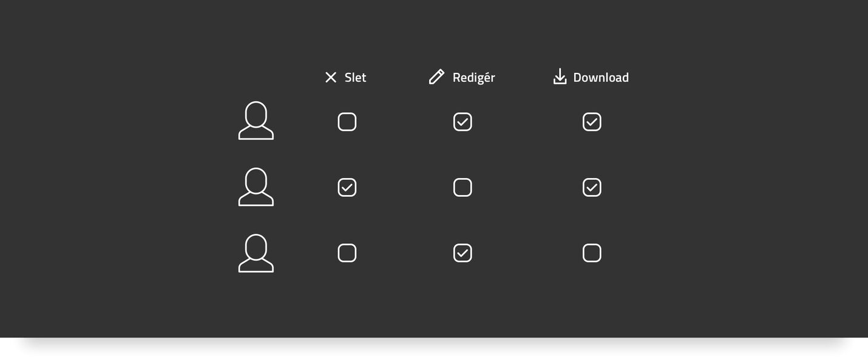
Task: Click the Download column label
Action: [x=601, y=77]
